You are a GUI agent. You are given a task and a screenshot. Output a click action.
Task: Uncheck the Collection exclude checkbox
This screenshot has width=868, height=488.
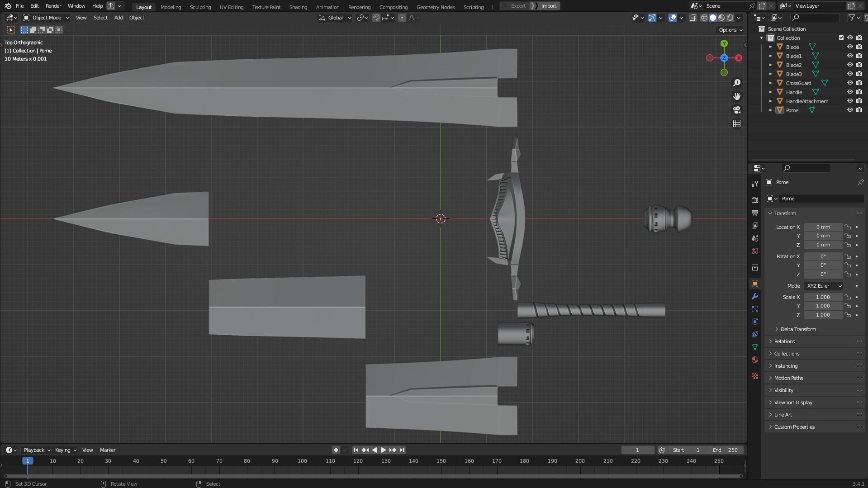coord(841,38)
